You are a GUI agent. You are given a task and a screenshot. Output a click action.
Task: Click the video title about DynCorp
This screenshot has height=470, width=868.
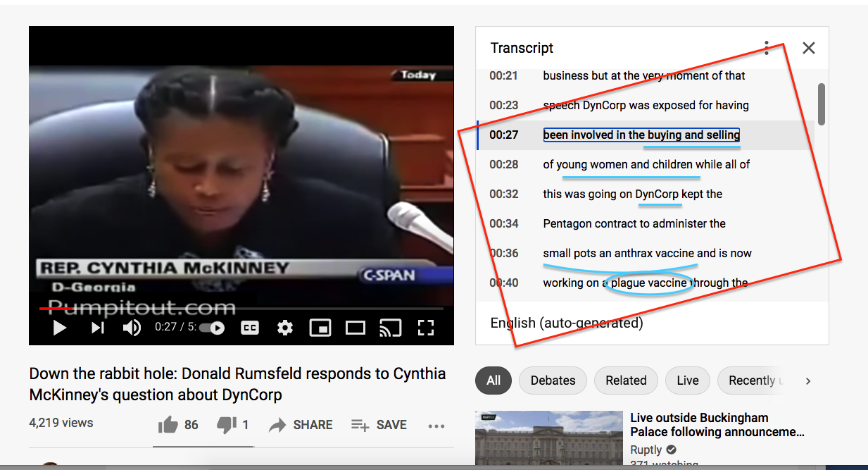(x=237, y=384)
